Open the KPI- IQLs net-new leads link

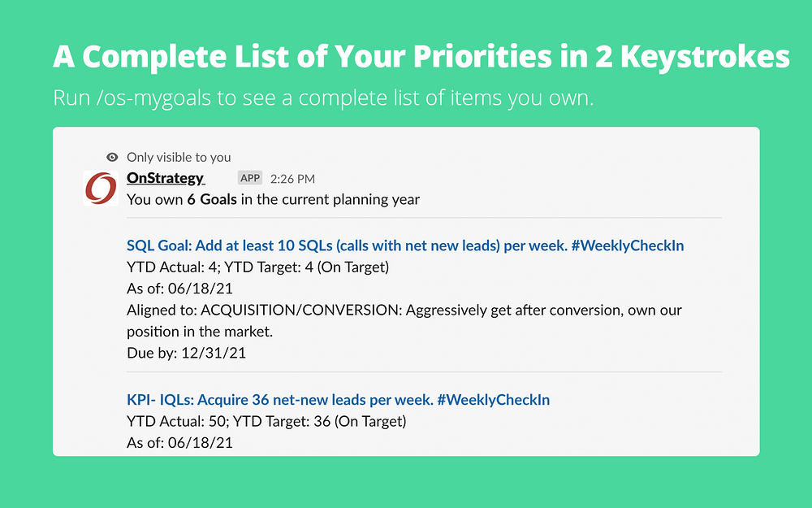(338, 400)
